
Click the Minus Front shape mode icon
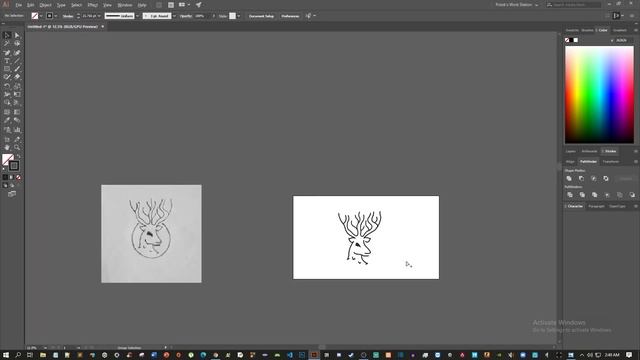click(581, 178)
